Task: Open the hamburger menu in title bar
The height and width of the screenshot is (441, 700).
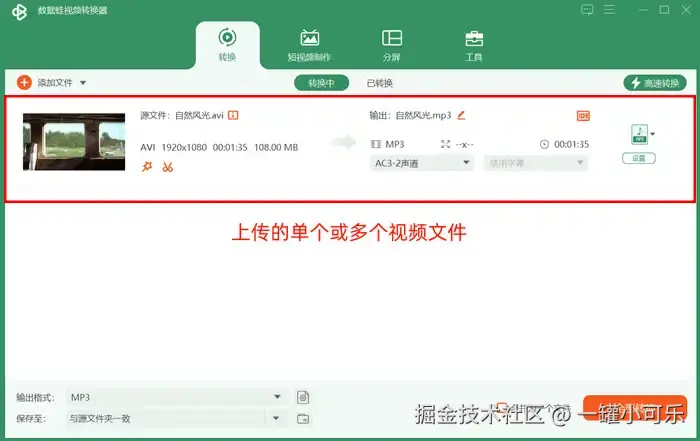Action: pos(609,10)
